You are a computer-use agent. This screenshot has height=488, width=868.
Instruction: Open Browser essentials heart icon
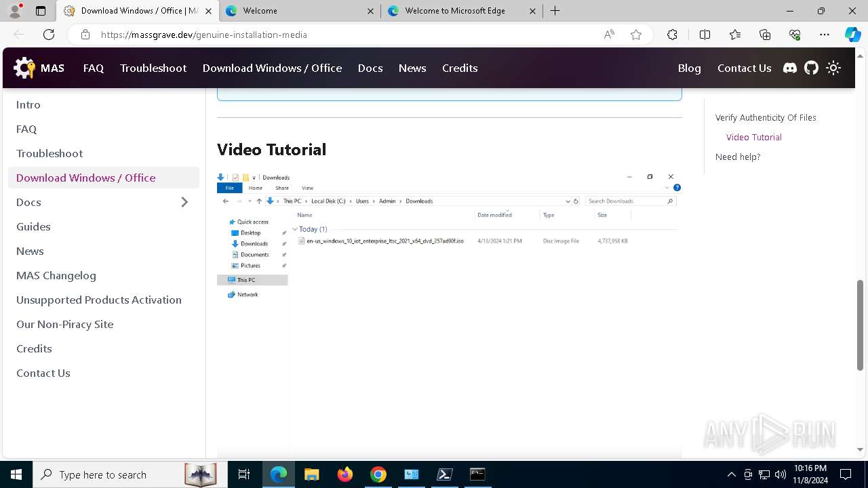click(x=795, y=35)
